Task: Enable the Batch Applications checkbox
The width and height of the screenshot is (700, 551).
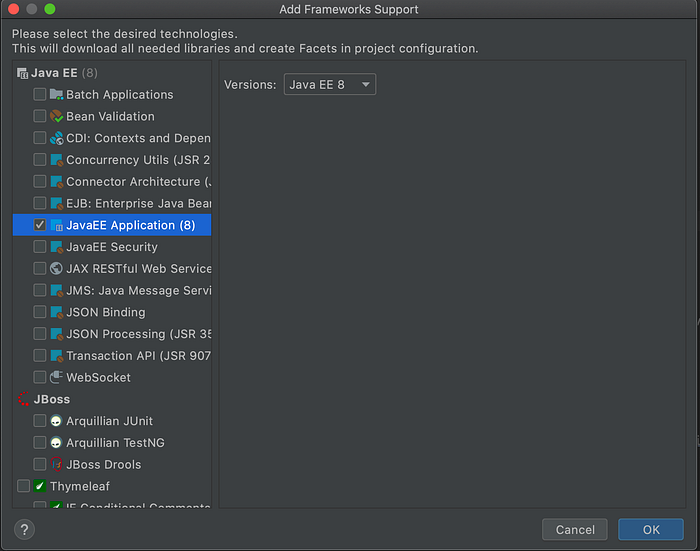Action: coord(40,94)
